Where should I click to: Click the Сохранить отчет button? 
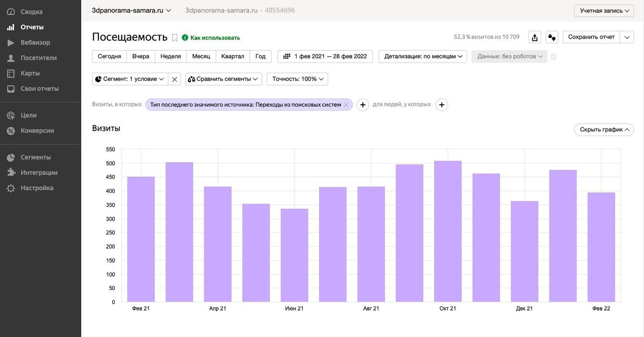[591, 37]
